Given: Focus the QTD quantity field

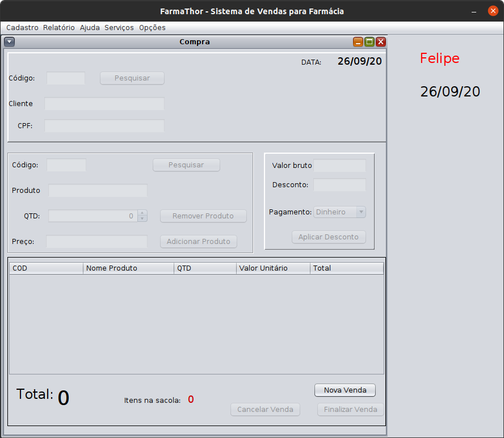Looking at the screenshot, I should pyautogui.click(x=93, y=216).
